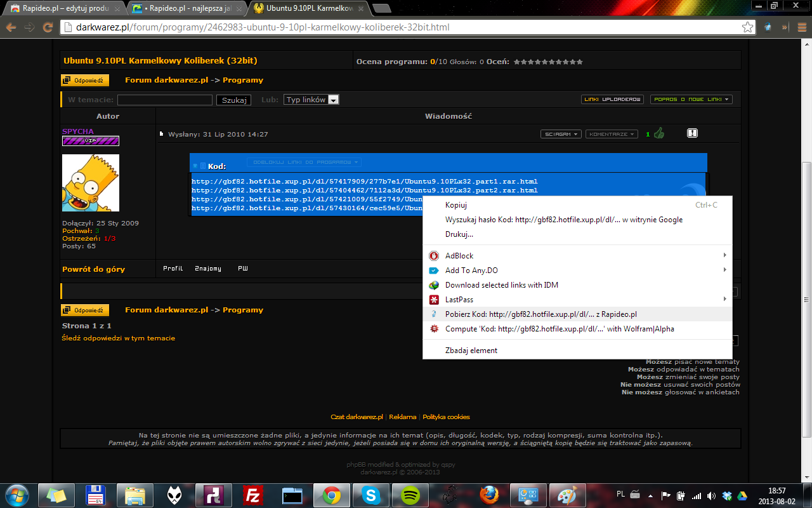Expand the 'Popros o nowe linki' dropdown
This screenshot has width=812, height=508.
691,100
